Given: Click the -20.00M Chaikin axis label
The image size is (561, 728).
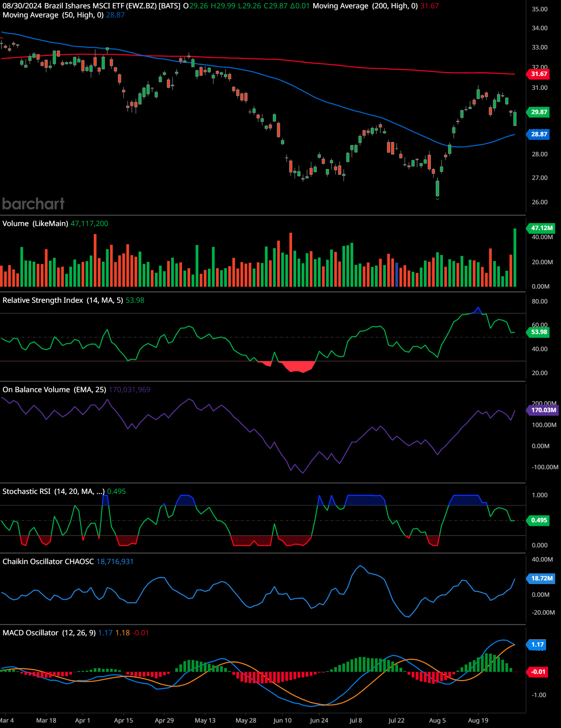Looking at the screenshot, I should pos(543,612).
